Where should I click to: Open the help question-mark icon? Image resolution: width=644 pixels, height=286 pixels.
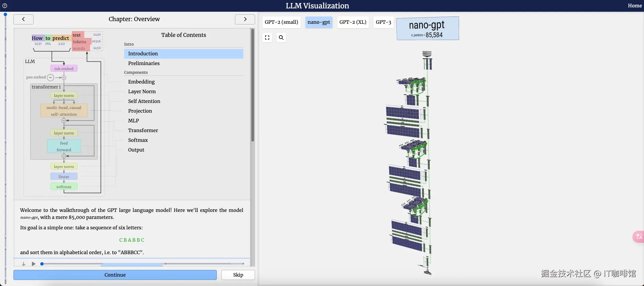[5, 6]
